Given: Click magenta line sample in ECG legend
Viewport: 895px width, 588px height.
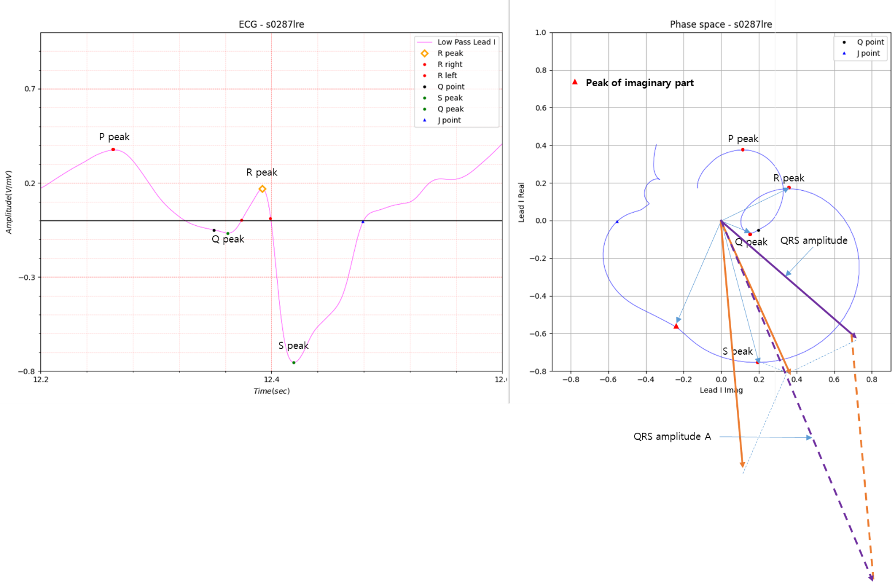Looking at the screenshot, I should click(x=424, y=42).
